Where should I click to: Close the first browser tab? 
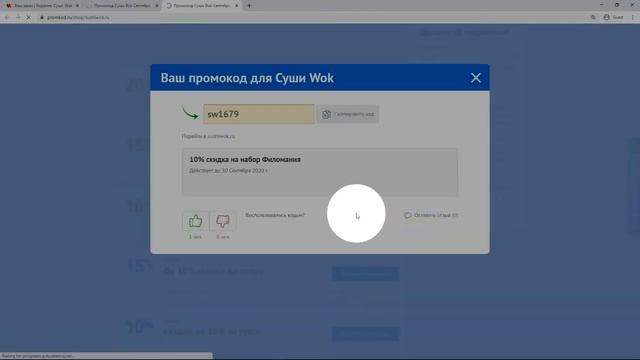tap(77, 6)
